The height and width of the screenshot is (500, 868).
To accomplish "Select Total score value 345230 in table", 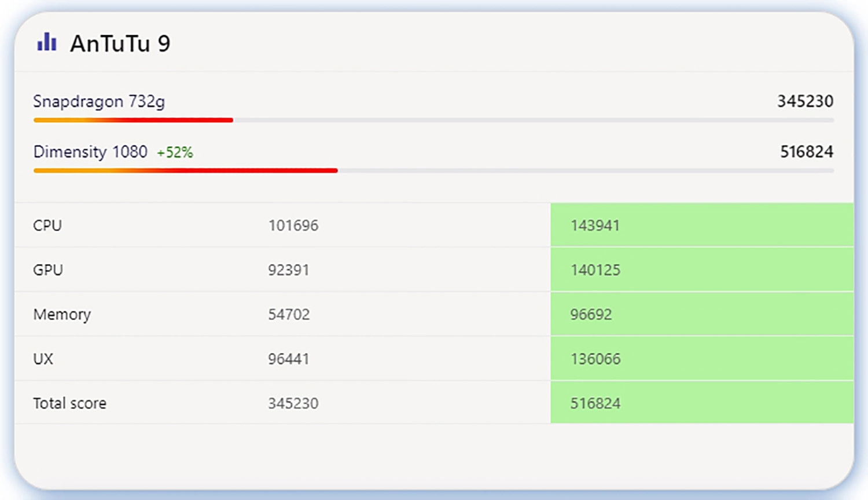I will click(x=293, y=403).
